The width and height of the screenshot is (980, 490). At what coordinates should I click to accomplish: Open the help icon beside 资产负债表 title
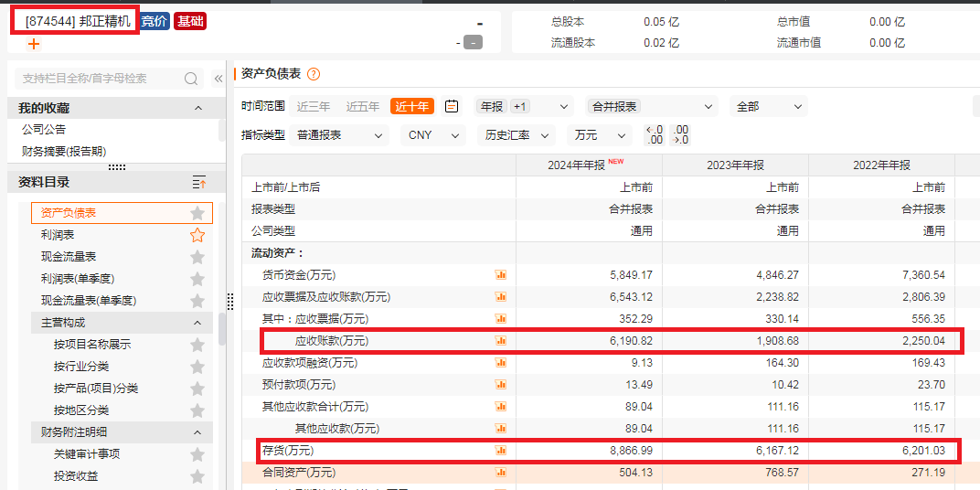(314, 74)
